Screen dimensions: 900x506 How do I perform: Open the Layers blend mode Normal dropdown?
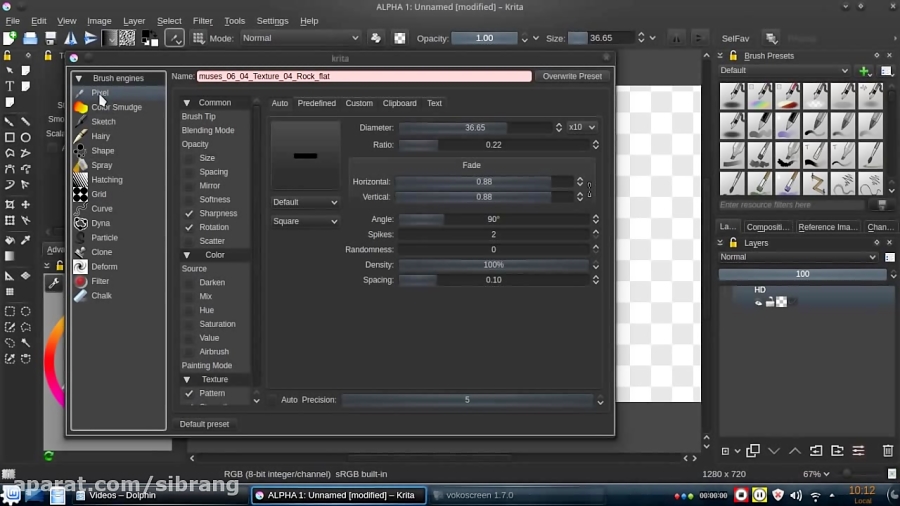[798, 257]
